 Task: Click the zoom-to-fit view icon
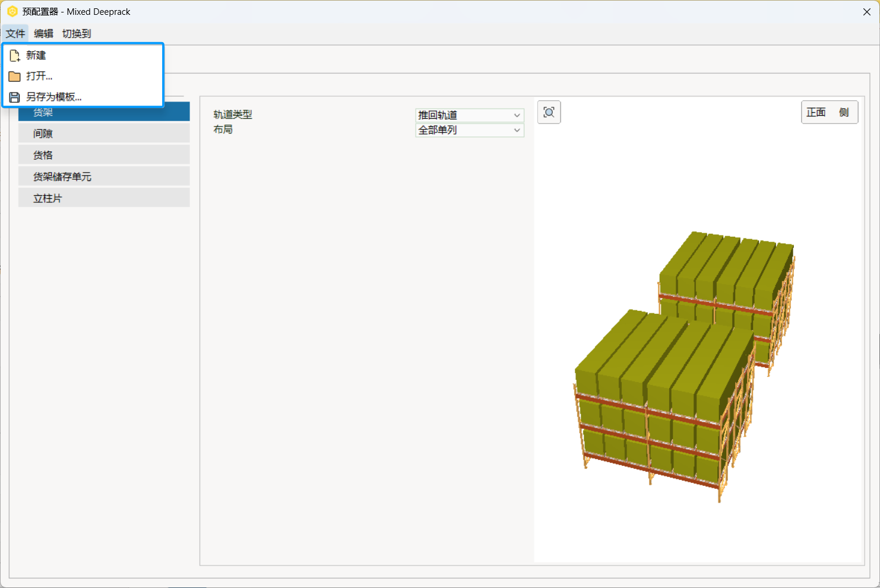549,113
